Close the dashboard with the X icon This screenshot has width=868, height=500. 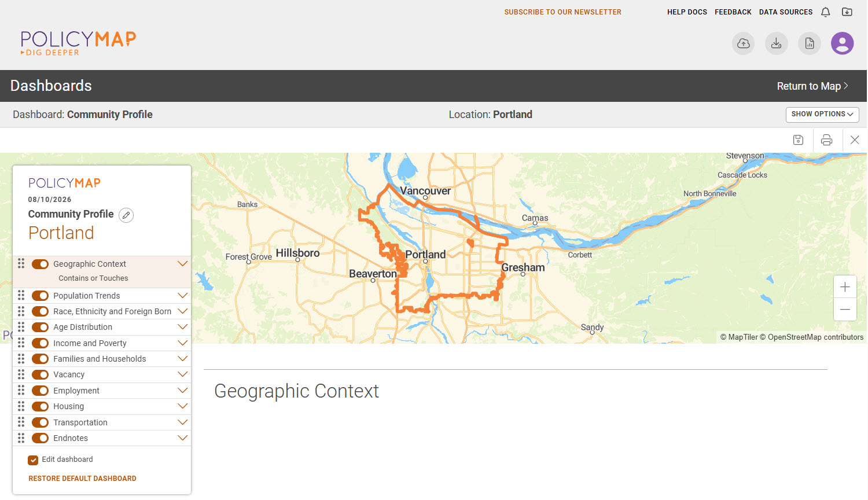click(855, 140)
